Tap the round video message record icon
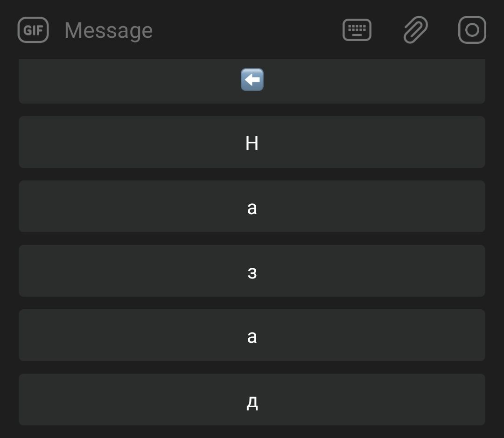 (472, 30)
